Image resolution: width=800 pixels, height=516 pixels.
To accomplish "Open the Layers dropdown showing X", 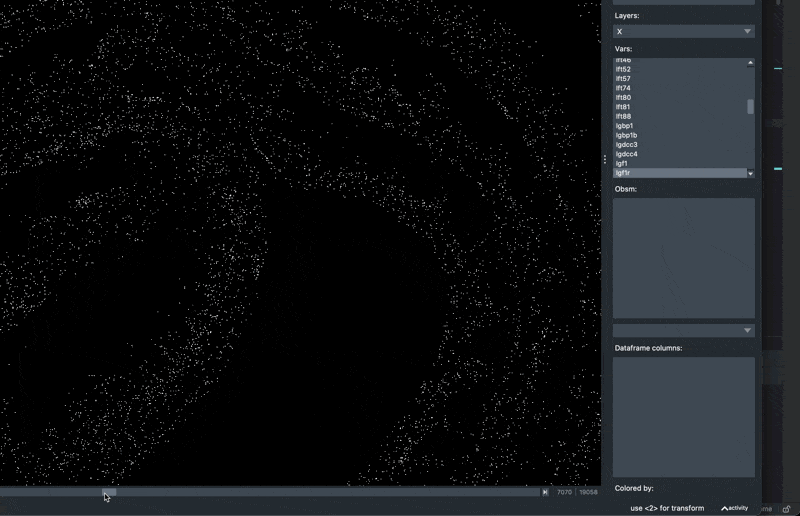I will 684,32.
